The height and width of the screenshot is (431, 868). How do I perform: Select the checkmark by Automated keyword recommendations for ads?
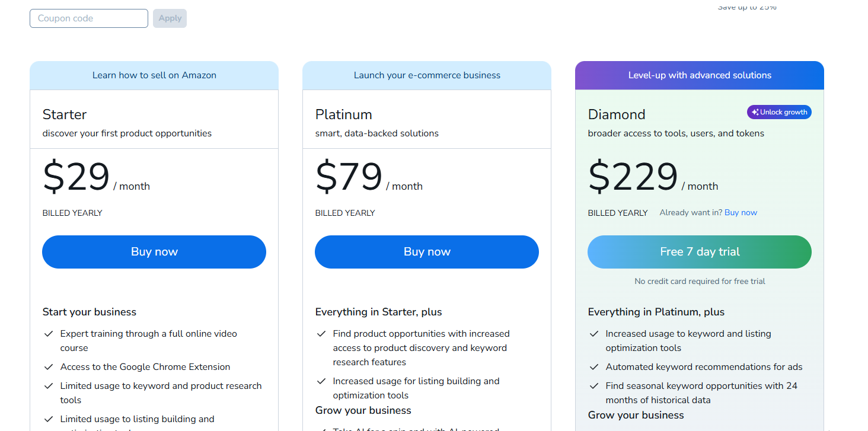[x=594, y=367]
